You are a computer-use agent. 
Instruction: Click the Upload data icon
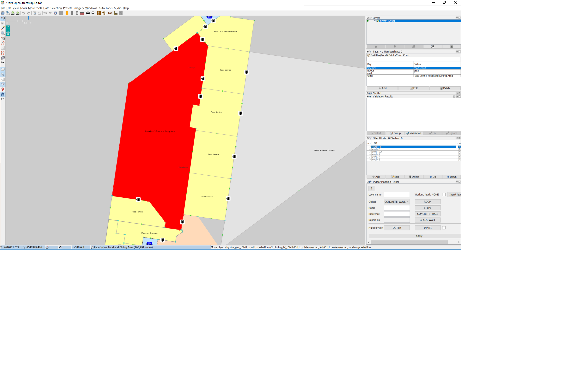[18, 13]
